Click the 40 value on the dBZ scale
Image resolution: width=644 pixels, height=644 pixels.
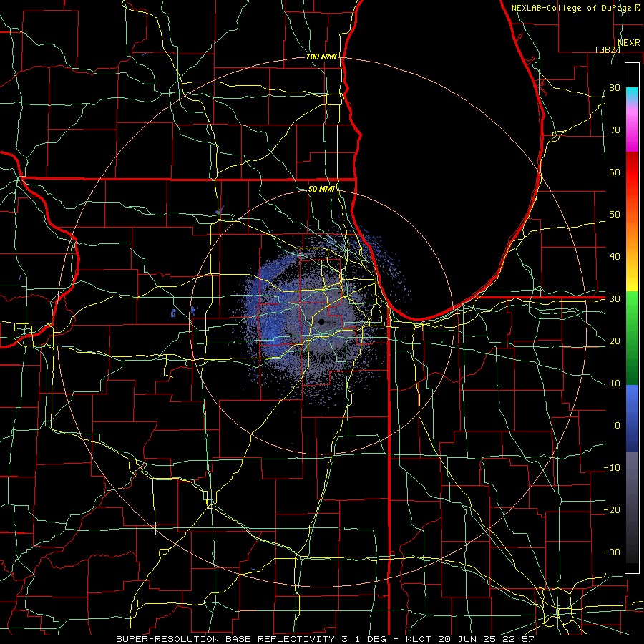point(615,257)
